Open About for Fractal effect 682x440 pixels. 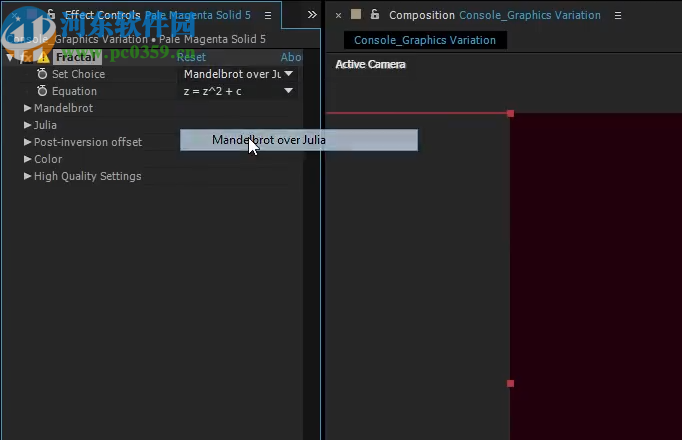(291, 57)
